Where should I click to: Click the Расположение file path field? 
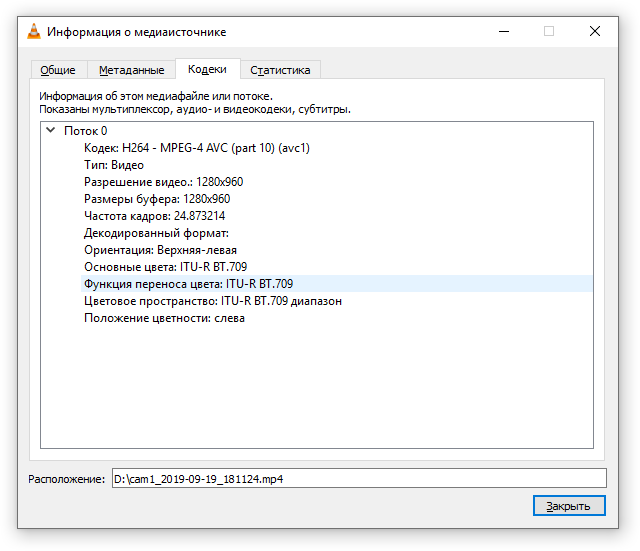pos(359,478)
